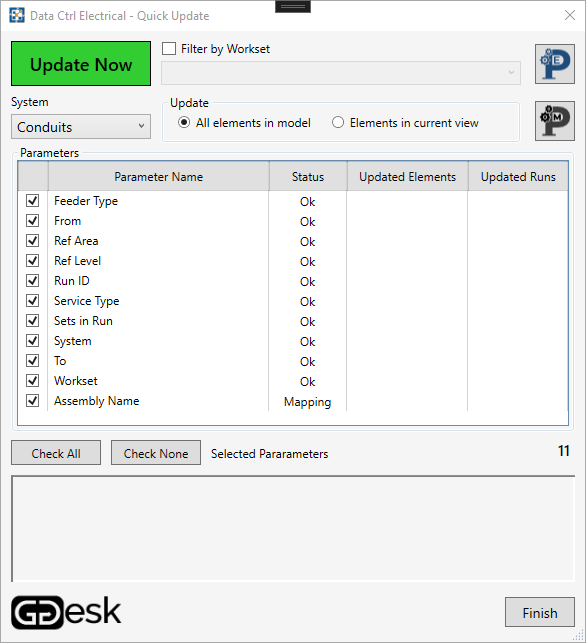This screenshot has width=586, height=643.
Task: Click the Status column header
Action: [x=308, y=177]
